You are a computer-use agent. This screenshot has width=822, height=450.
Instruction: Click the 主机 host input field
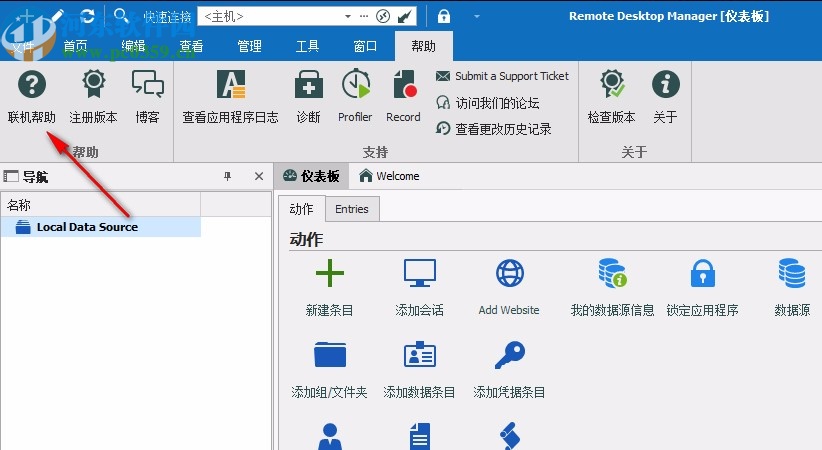tap(270, 17)
